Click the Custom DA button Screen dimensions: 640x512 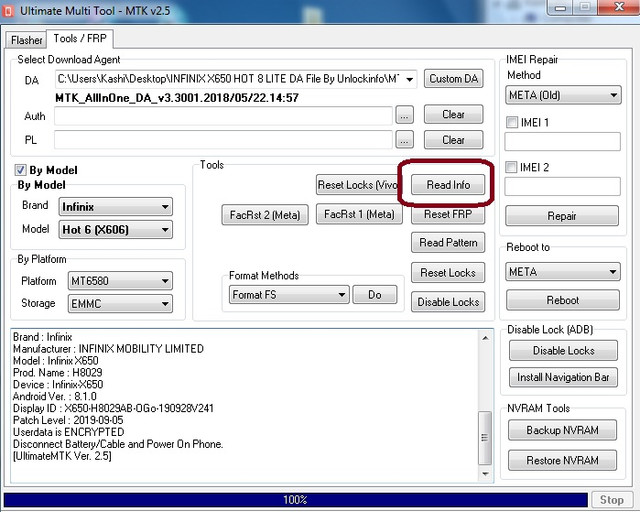point(453,78)
